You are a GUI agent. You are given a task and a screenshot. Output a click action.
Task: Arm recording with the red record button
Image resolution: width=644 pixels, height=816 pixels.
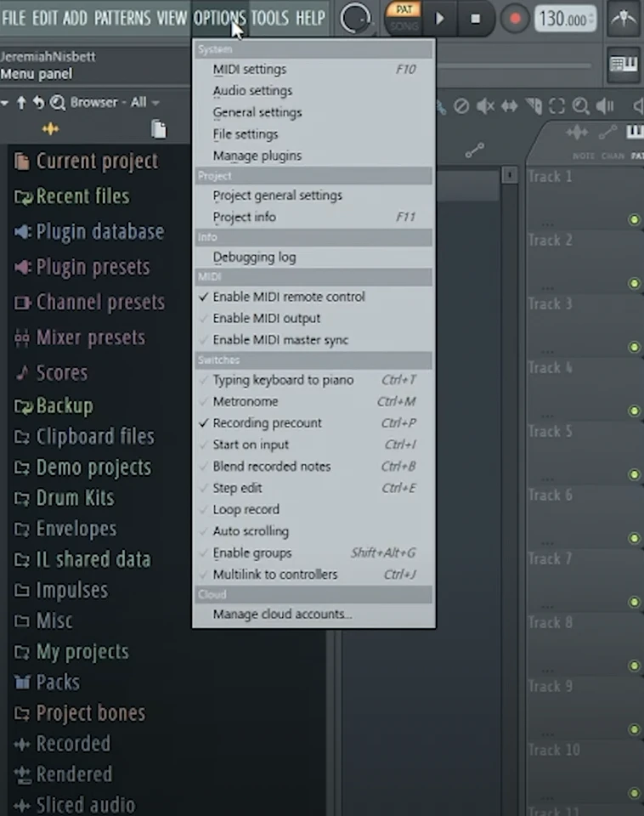[x=514, y=19]
